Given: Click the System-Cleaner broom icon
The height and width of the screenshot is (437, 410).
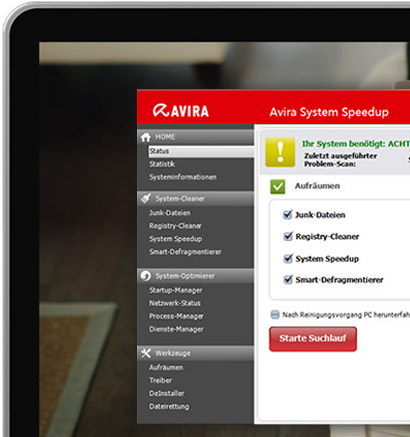Looking at the screenshot, I should point(146,199).
